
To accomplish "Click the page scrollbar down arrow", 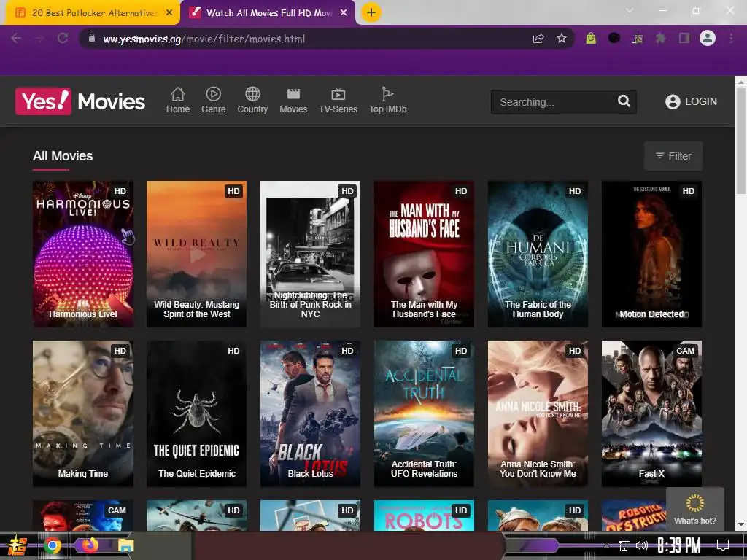I will (741, 525).
